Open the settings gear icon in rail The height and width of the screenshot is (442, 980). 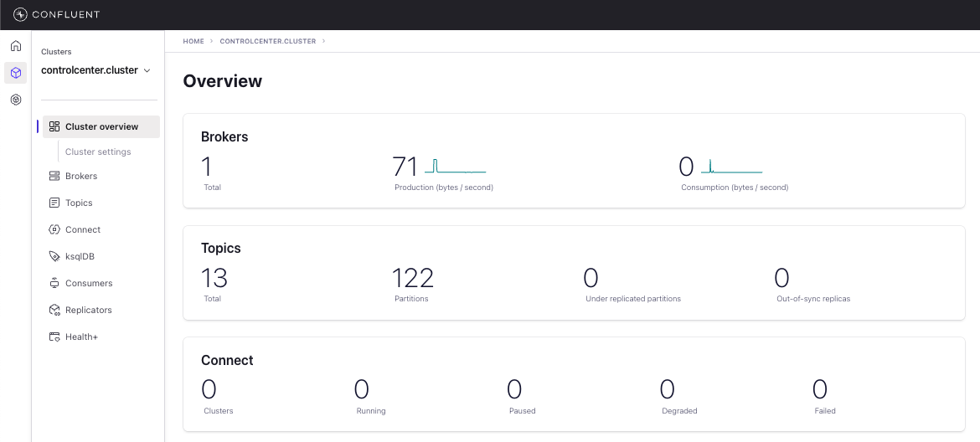coord(15,100)
